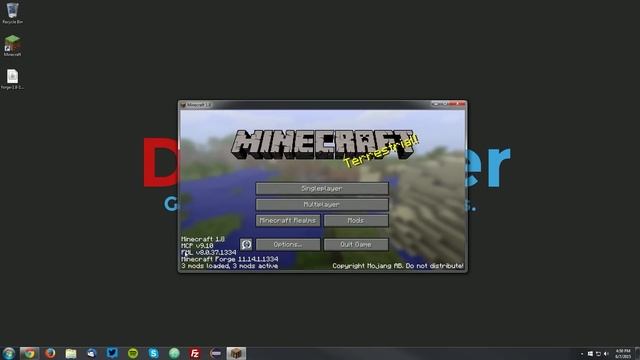Image resolution: width=640 pixels, height=360 pixels.
Task: Click the 'Minecraft 1.8' version text in the game
Action: (x=203, y=239)
